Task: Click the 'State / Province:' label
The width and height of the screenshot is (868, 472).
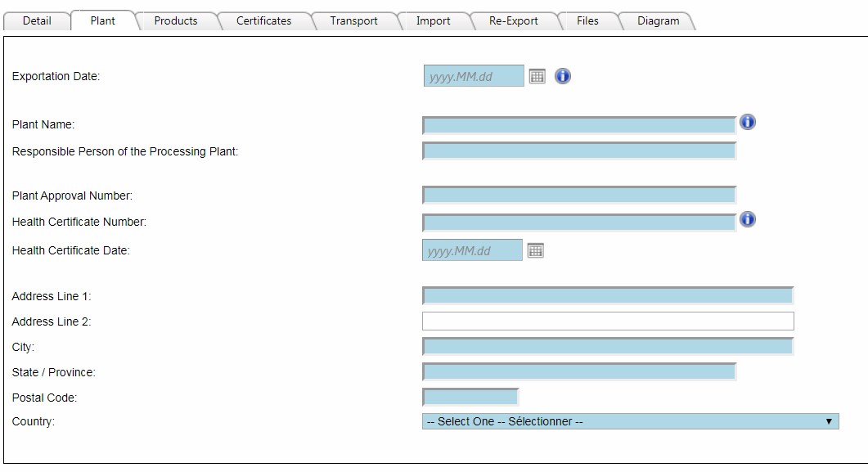Action: 54,372
